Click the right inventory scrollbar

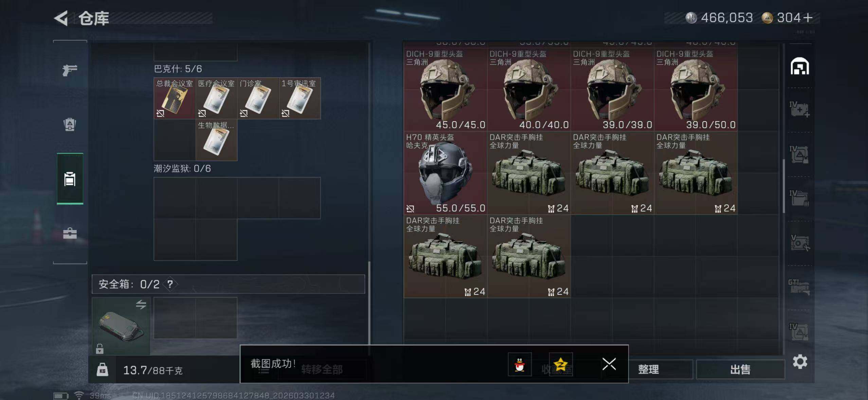coord(784,186)
